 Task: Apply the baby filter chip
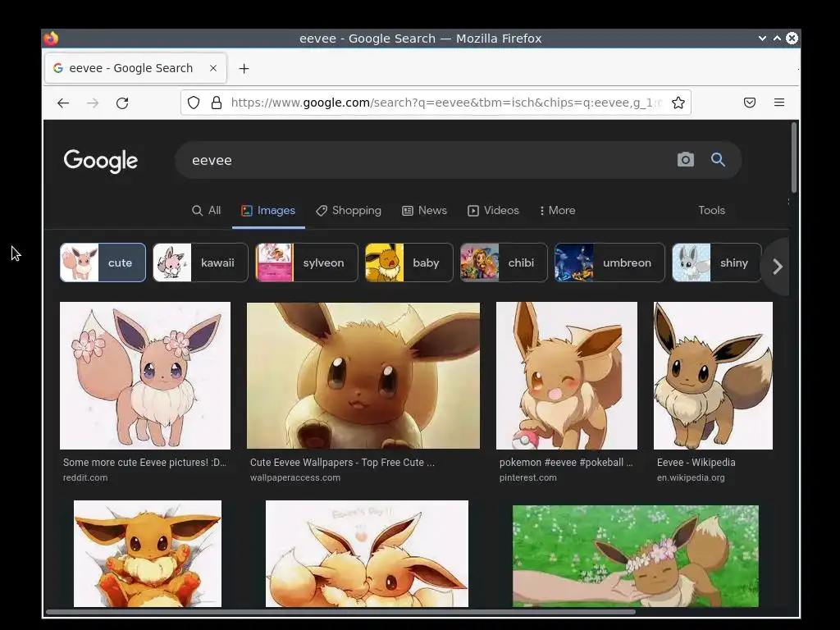[x=409, y=262]
